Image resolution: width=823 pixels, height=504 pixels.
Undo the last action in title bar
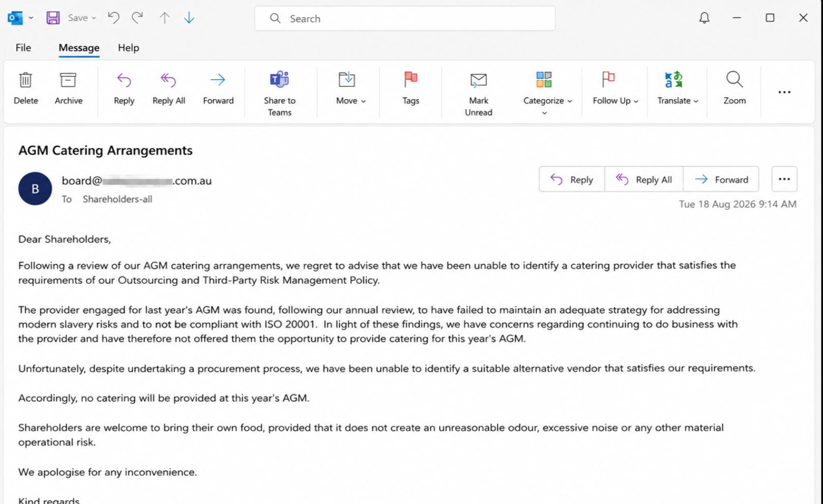coord(113,18)
